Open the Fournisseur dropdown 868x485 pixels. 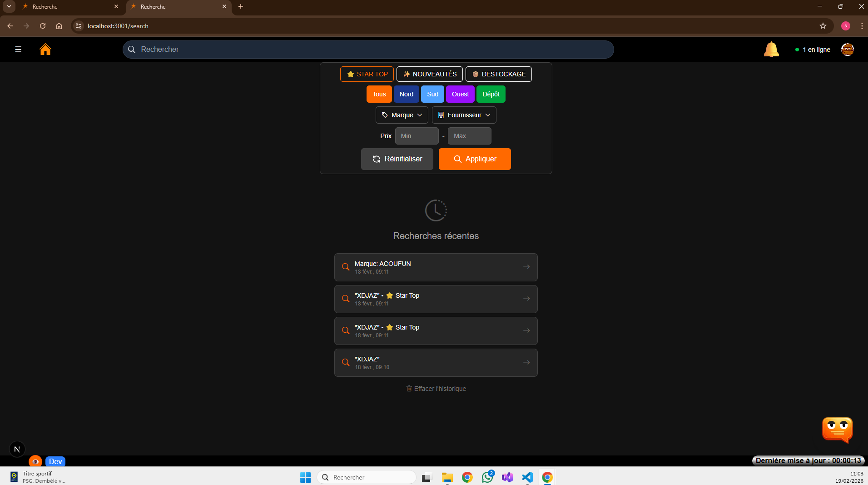point(464,115)
